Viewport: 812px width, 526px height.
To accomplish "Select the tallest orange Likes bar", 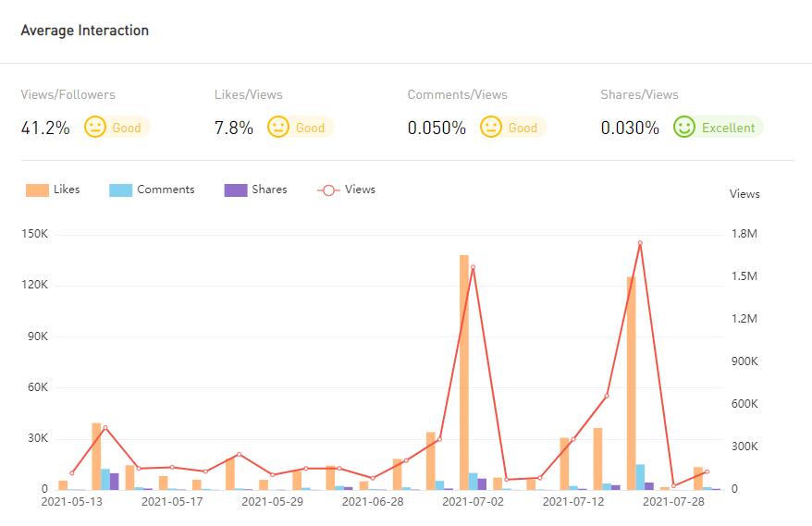I will 464,370.
